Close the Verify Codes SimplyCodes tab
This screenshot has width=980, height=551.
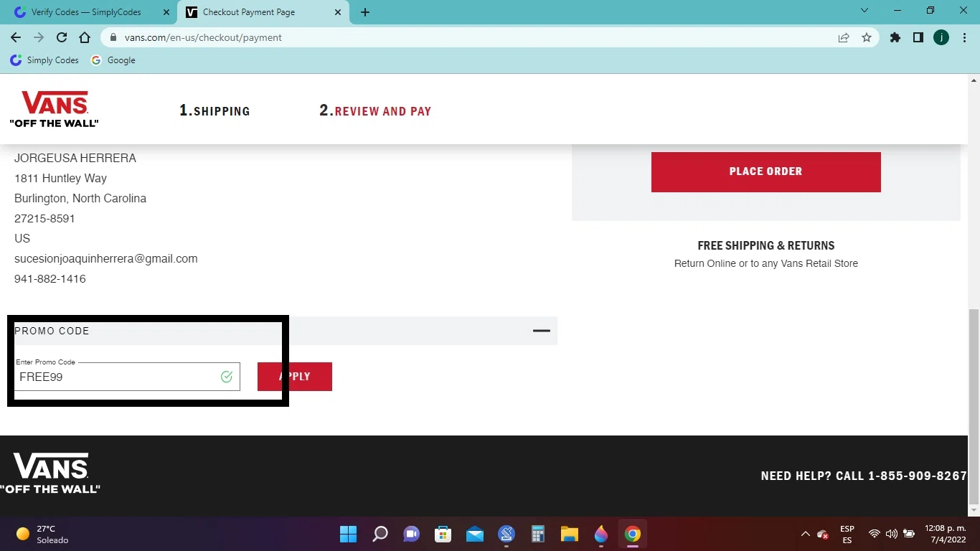coord(166,12)
